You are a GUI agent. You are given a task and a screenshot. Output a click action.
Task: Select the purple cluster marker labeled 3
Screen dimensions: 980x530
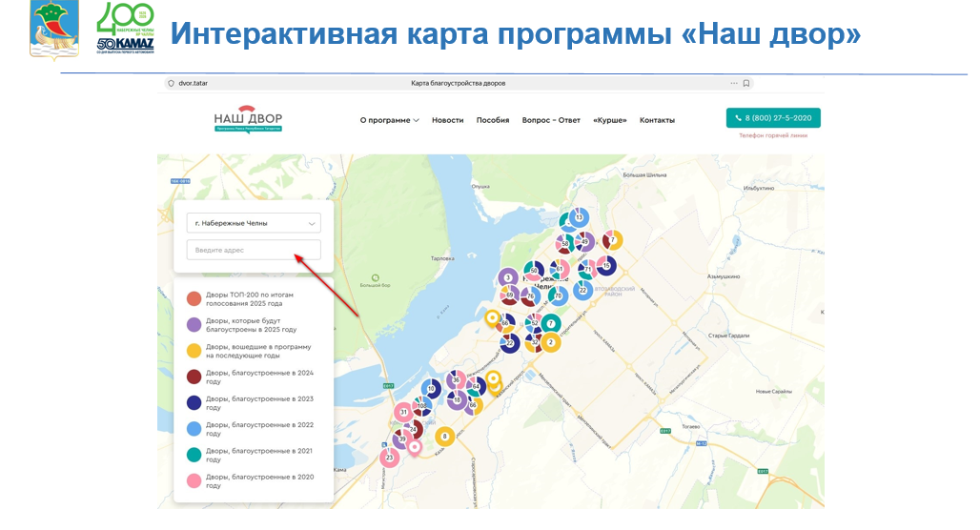click(x=508, y=277)
